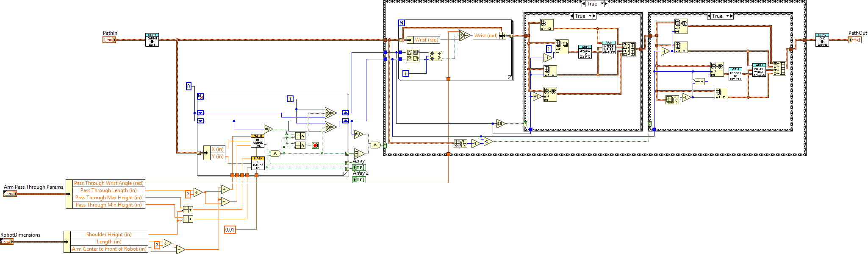Click Pass Through Wrist Angle (rad) element
The width and height of the screenshot is (868, 254).
pos(108,183)
